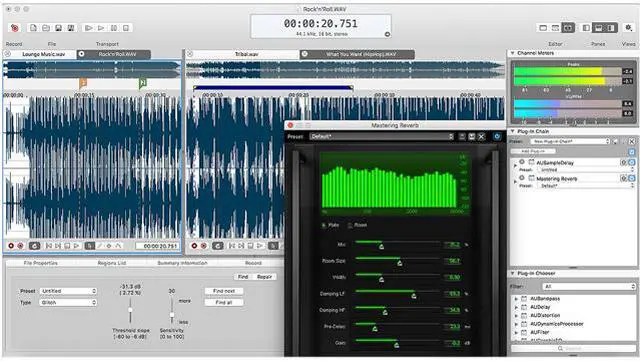Click the record dot in right editor bar
Image resolution: width=640 pixels, height=361 pixels.
pyautogui.click(x=194, y=246)
